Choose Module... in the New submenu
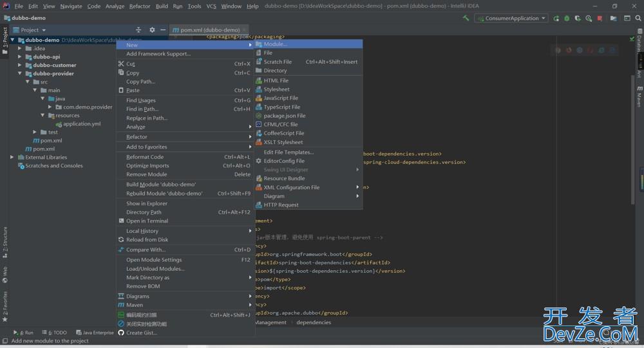The height and width of the screenshot is (348, 644). click(x=308, y=44)
